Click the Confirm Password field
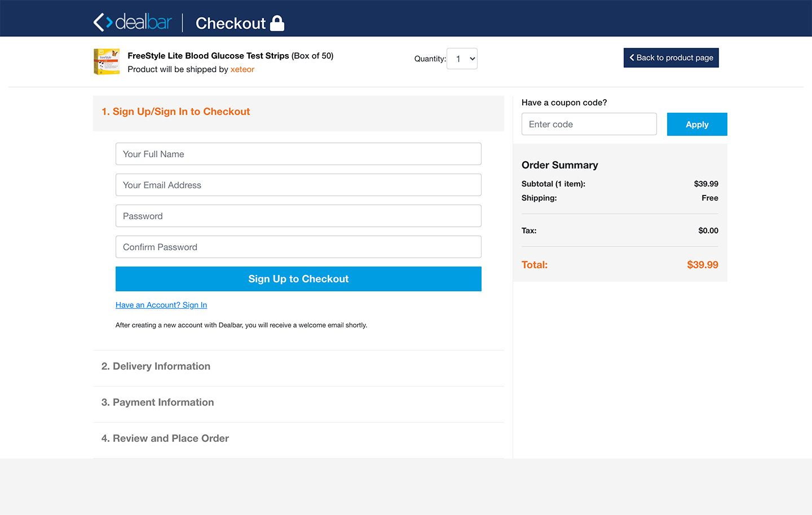The height and width of the screenshot is (515, 812). click(298, 247)
